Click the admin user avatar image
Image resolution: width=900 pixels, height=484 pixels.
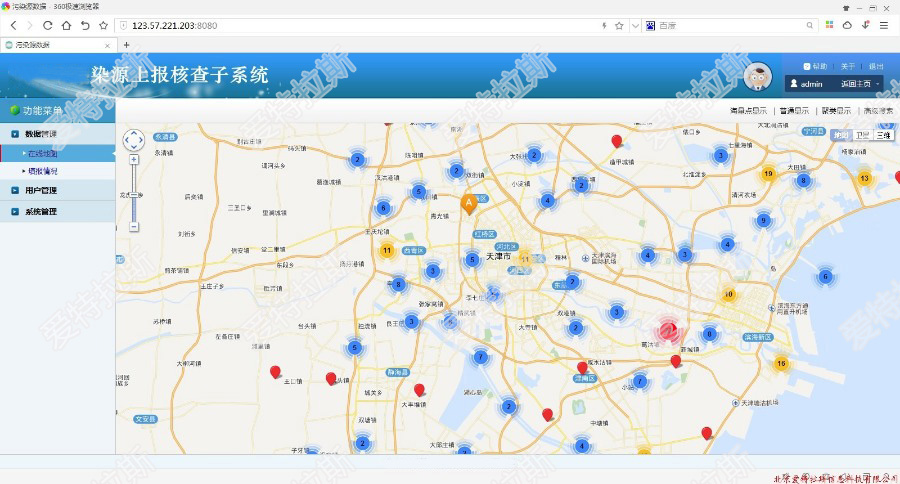point(758,76)
